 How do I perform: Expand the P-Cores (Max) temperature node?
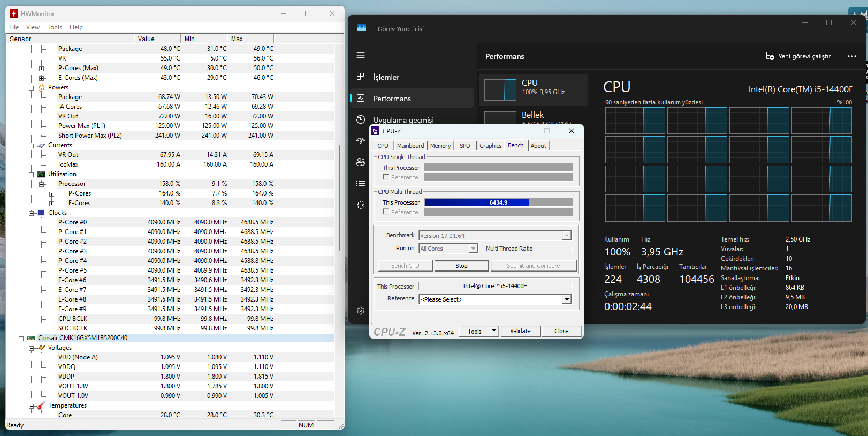point(42,69)
